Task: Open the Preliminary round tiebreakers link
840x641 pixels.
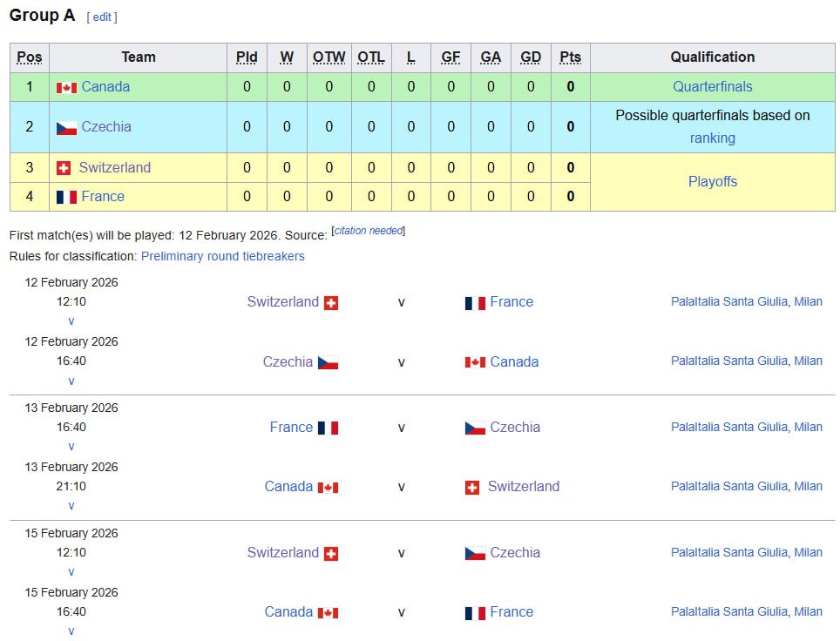Action: pyautogui.click(x=223, y=256)
